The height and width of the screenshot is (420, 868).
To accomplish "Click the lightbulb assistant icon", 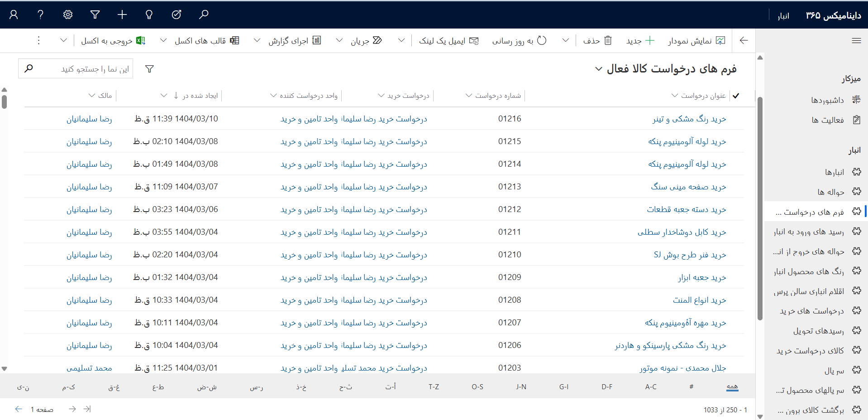I will [149, 14].
